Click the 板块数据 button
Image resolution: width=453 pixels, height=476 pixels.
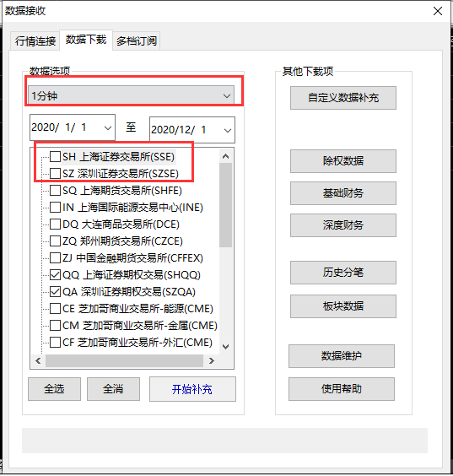point(343,306)
